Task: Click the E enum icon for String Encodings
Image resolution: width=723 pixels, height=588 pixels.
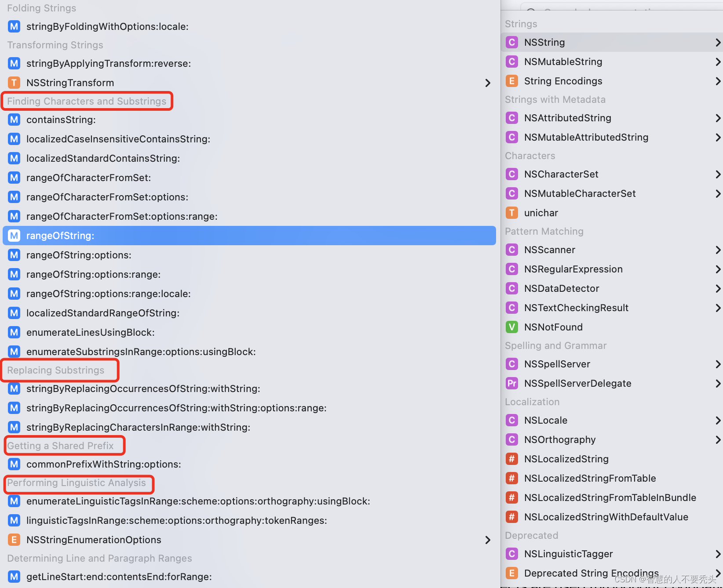Action: (511, 81)
